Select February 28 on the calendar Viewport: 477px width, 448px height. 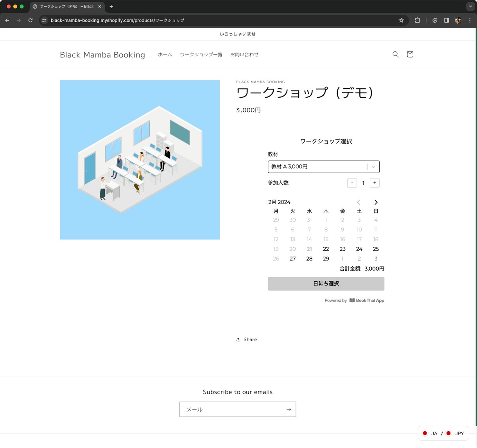point(309,259)
